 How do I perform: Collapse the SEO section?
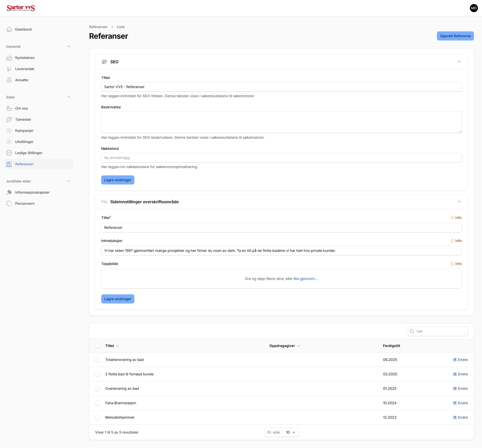(459, 62)
